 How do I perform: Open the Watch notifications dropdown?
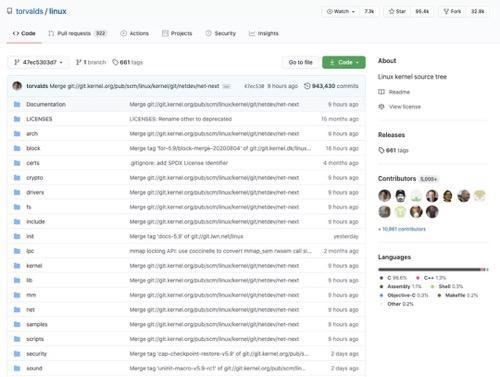[340, 11]
